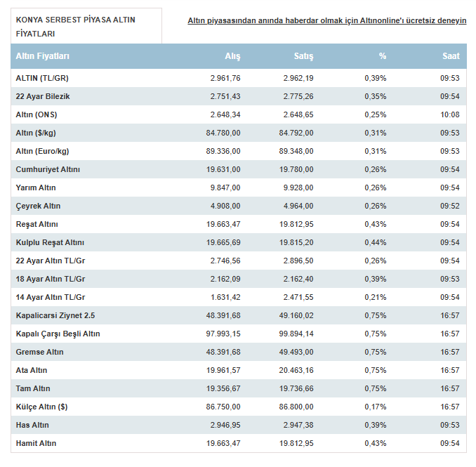This screenshot has width=476, height=467.
Task: Click the Ata Altın selling price 20.463,16
Action: click(296, 370)
